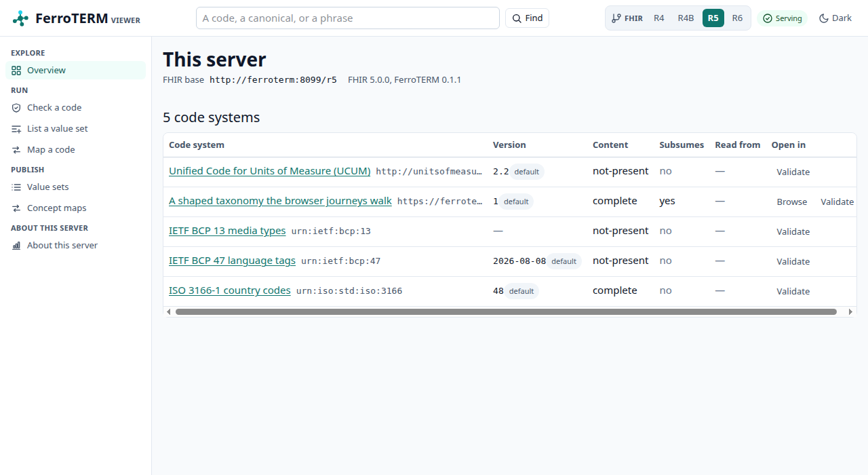
Task: Open IETF BCP 13 media types link
Action: coord(227,231)
